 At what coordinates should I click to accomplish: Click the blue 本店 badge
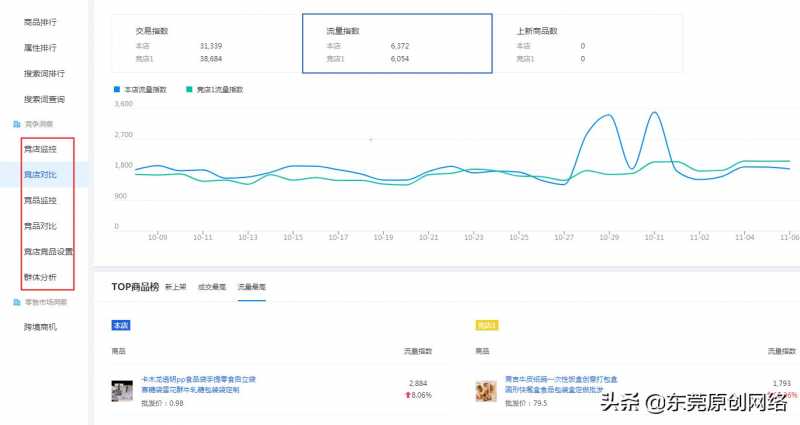(121, 325)
